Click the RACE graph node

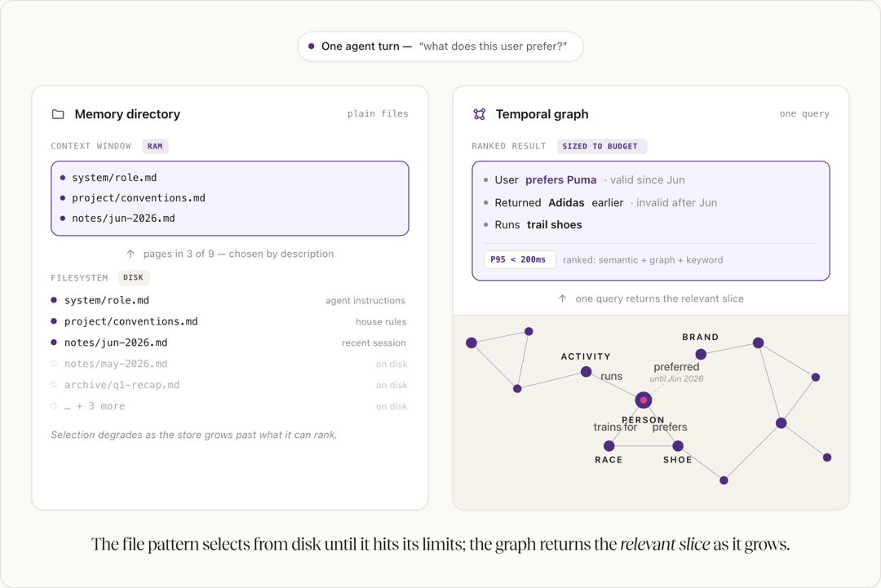[609, 446]
